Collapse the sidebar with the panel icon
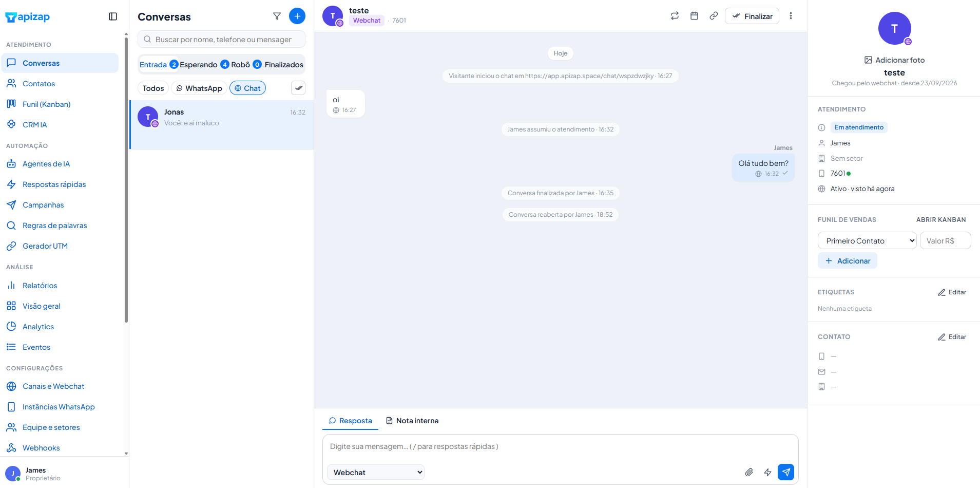This screenshot has width=980, height=488. coord(113,16)
